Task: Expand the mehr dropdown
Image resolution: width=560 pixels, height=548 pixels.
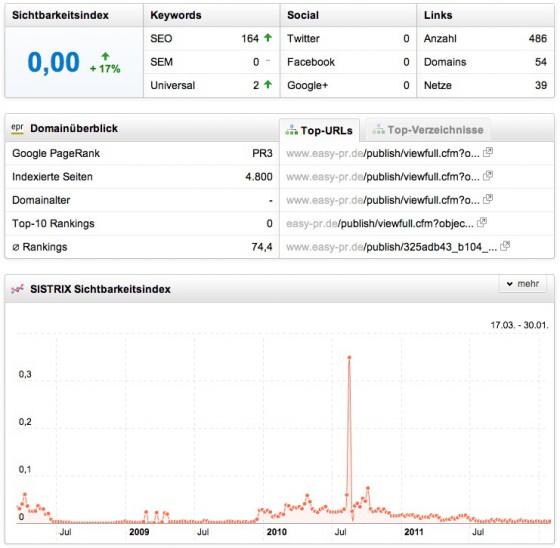Action: 523,284
